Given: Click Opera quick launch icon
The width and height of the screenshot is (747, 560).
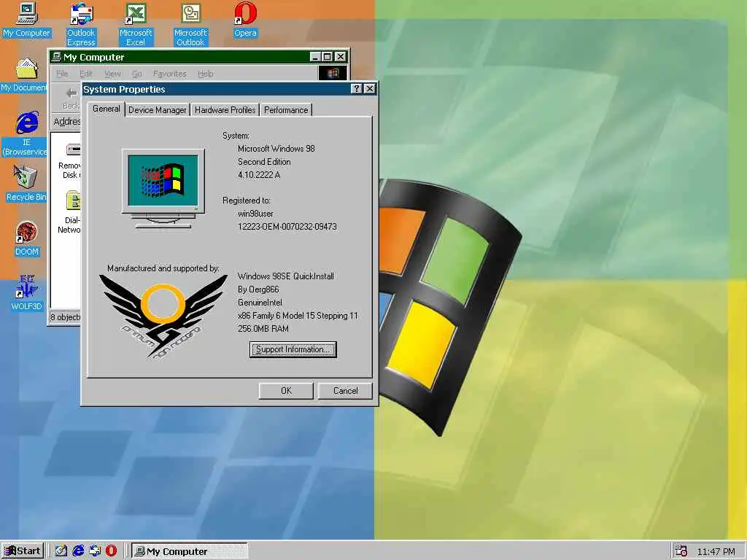Looking at the screenshot, I should click(111, 551).
